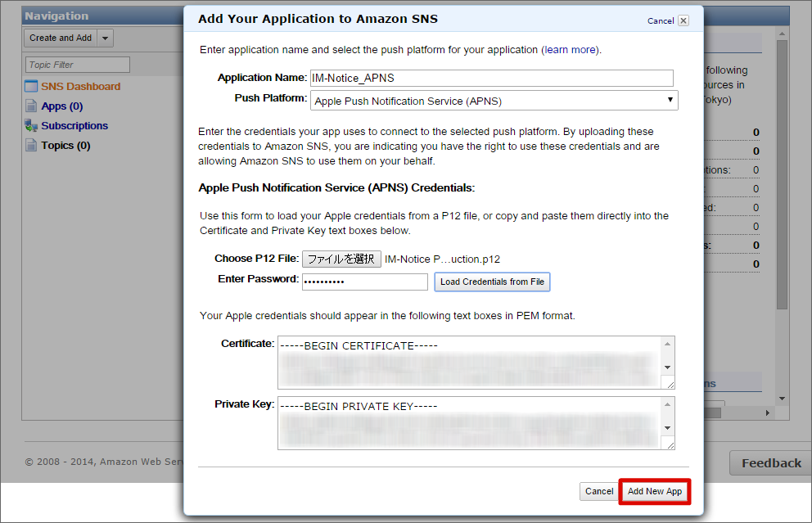
Task: Open SNS Dashboard in navigation
Action: pyautogui.click(x=81, y=87)
